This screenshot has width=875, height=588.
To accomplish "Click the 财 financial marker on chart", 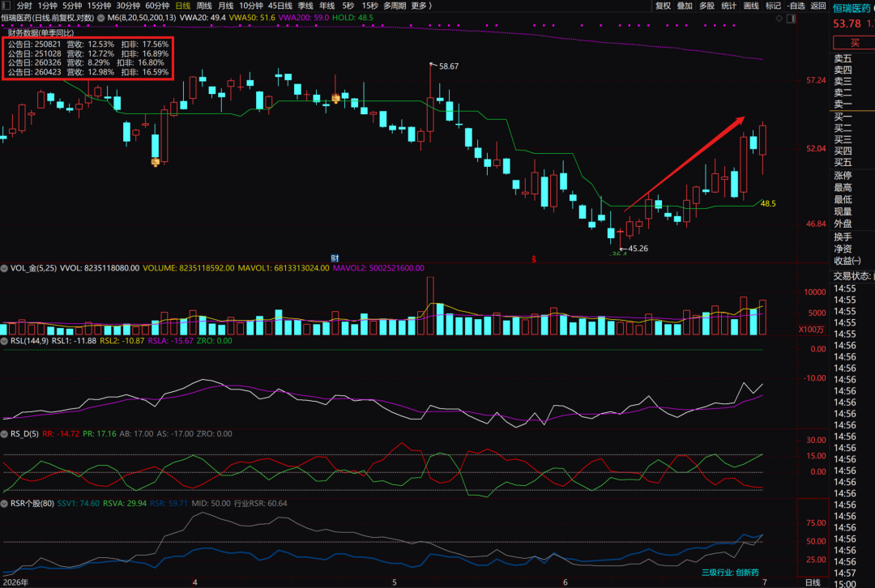I will 335,258.
